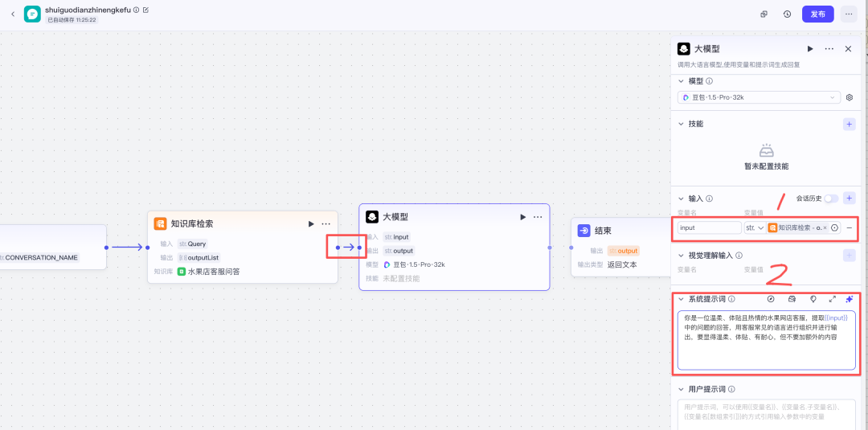Run the 大模型 node from panel header
868x430 pixels.
point(810,49)
